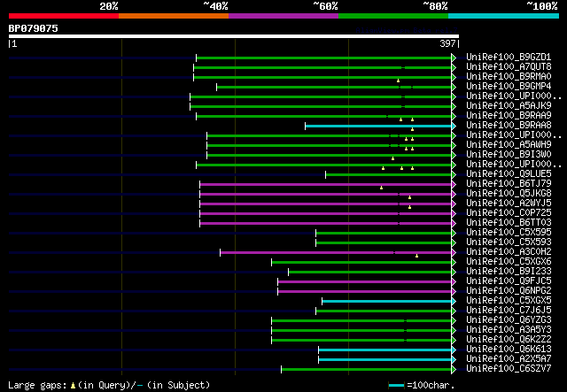Click the purple arrowhead on Q5JKG8 row
Image resolution: width=567 pixels, height=392 pixels.
454,195
